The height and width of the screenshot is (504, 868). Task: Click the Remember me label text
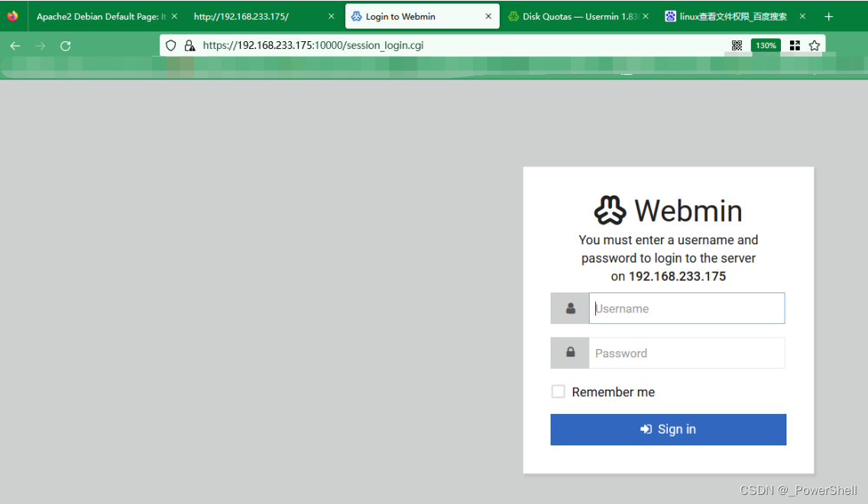(614, 392)
